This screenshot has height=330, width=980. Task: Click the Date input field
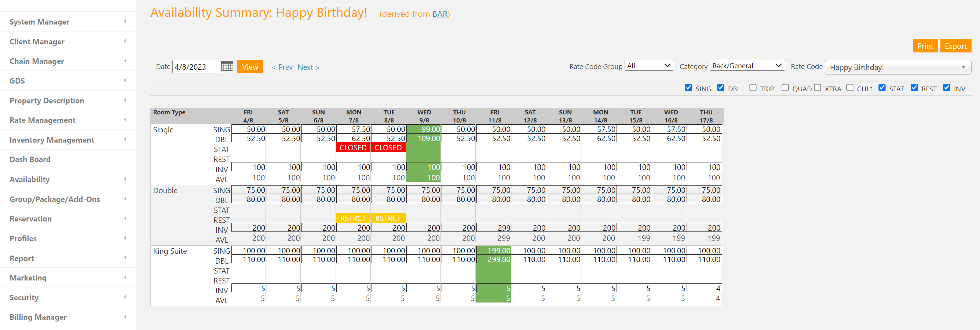[196, 67]
